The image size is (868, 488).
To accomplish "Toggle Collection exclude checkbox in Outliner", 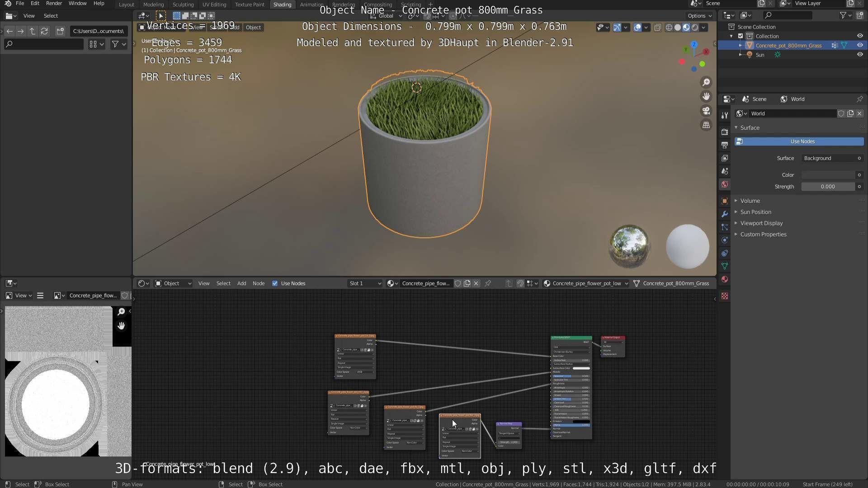I will pos(741,36).
